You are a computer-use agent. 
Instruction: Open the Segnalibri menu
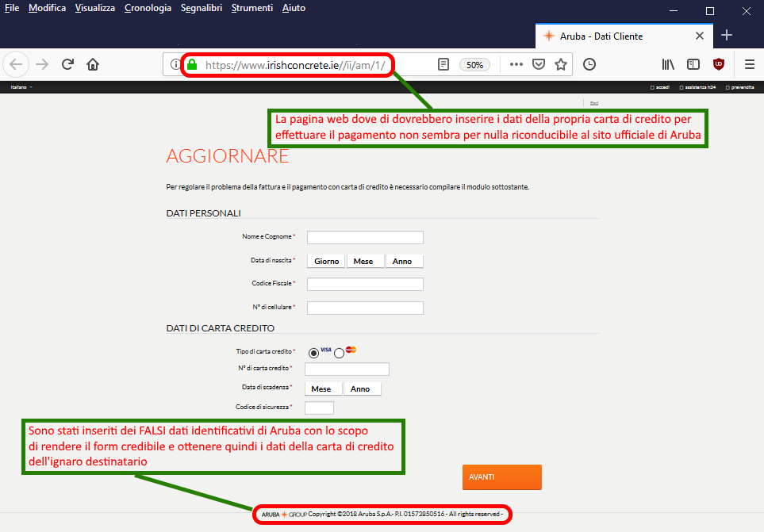(202, 8)
